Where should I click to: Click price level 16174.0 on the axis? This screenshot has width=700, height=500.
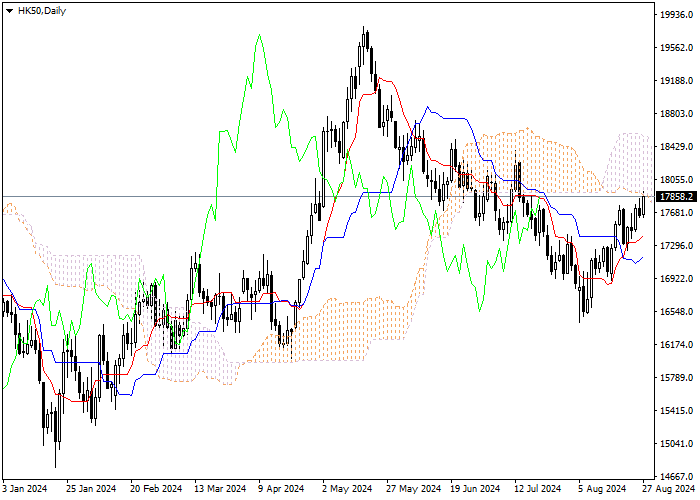(x=676, y=345)
